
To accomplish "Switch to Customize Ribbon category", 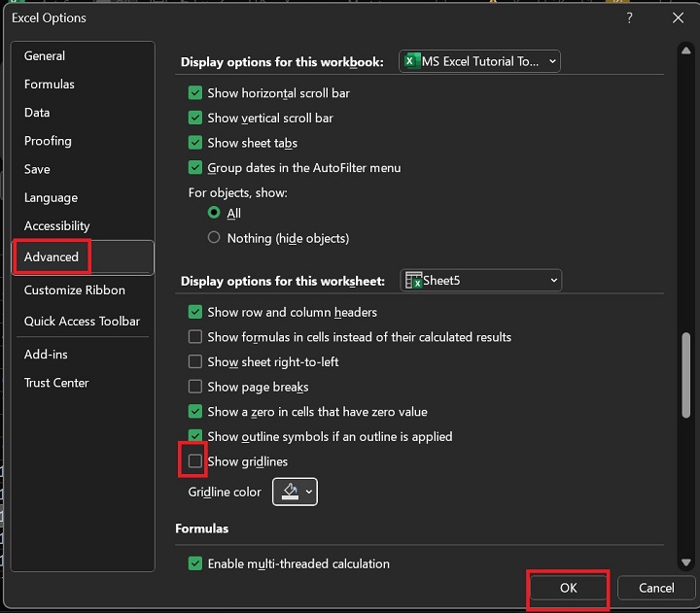I will (75, 290).
